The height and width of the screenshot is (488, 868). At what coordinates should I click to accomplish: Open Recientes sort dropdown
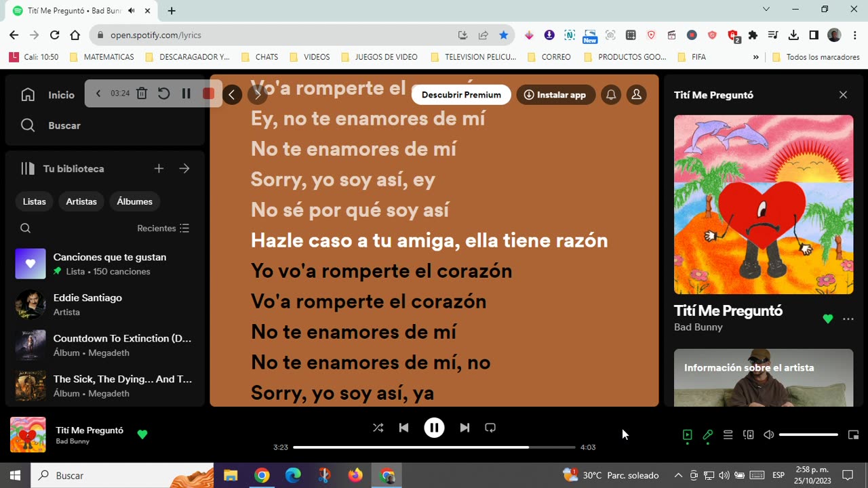[x=163, y=228]
